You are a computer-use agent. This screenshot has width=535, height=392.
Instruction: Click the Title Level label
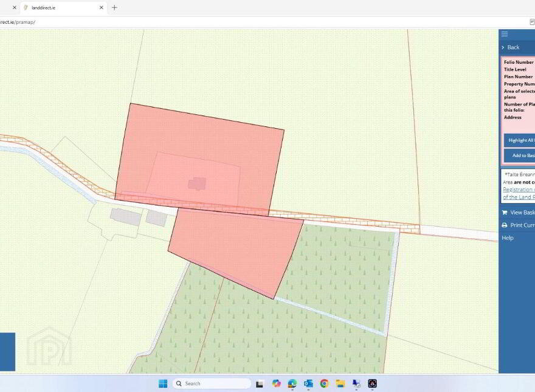click(515, 69)
